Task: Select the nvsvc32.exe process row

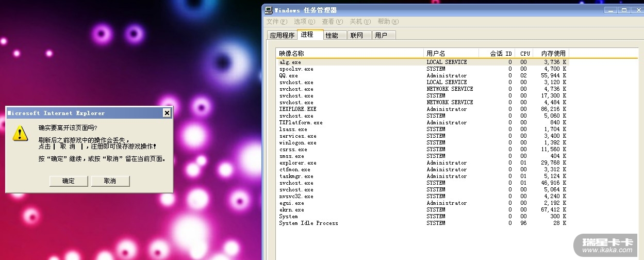Action: coord(422,196)
